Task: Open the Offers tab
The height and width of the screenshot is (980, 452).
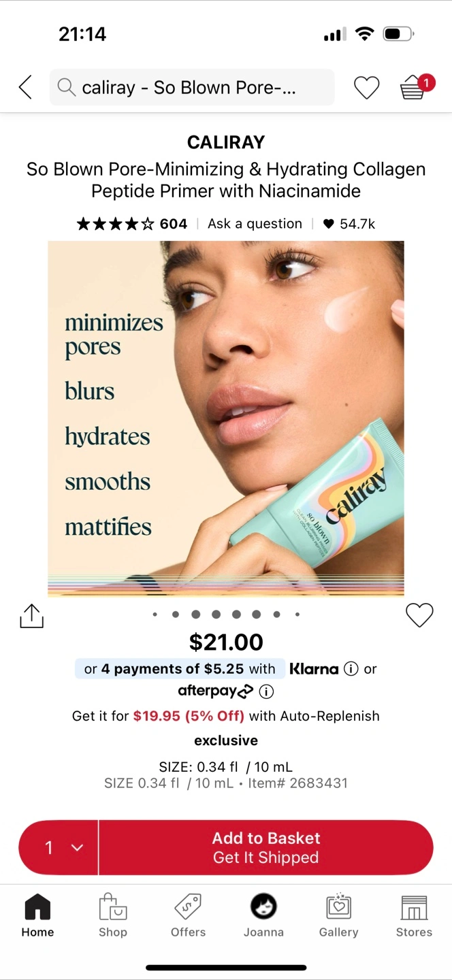Action: click(188, 916)
